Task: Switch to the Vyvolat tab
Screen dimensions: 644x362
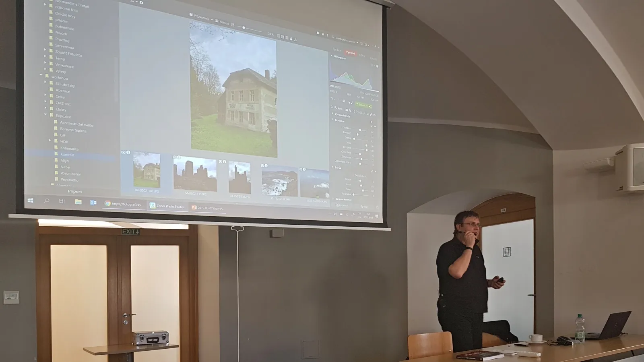Action: click(351, 53)
